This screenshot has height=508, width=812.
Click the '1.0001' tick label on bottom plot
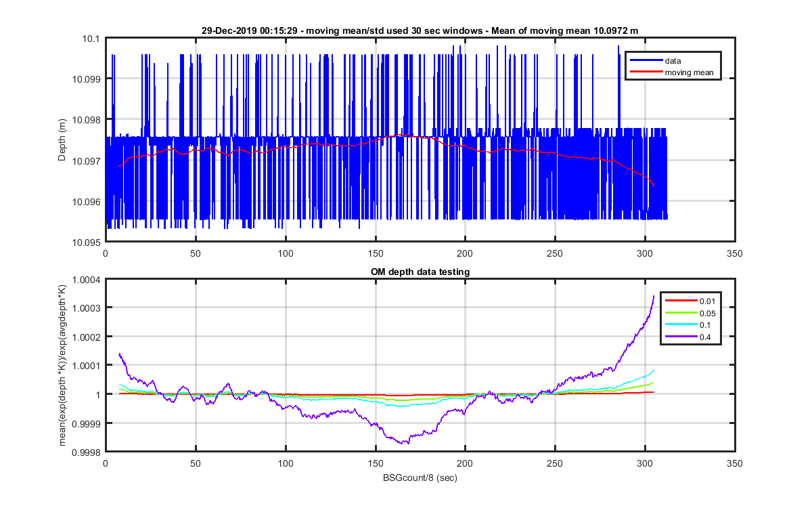[88, 366]
